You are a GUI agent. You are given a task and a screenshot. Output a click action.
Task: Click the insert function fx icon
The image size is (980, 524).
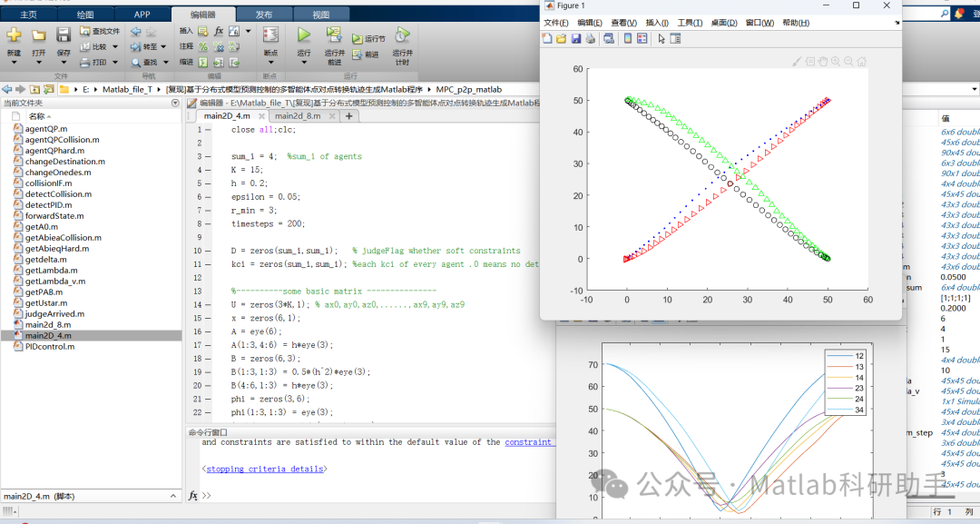[x=219, y=31]
